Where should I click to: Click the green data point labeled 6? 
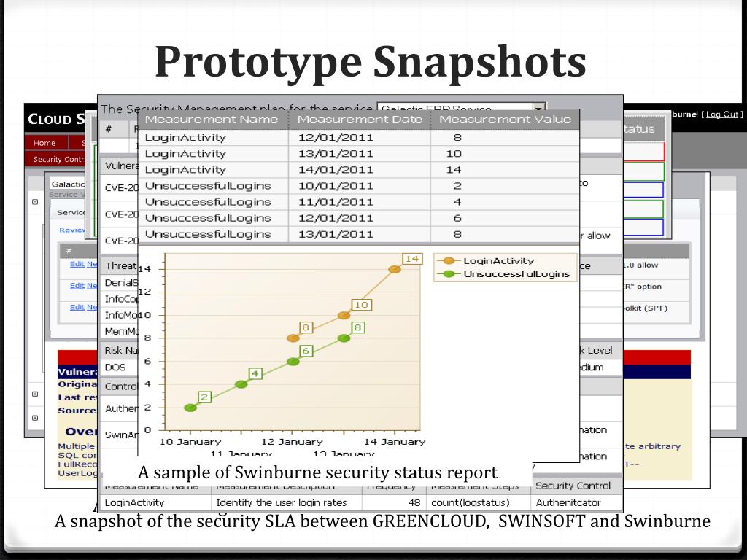pyautogui.click(x=293, y=362)
